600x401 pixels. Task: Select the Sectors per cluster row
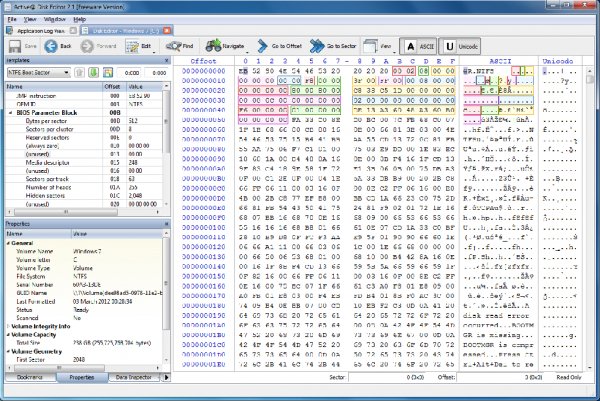click(84, 129)
